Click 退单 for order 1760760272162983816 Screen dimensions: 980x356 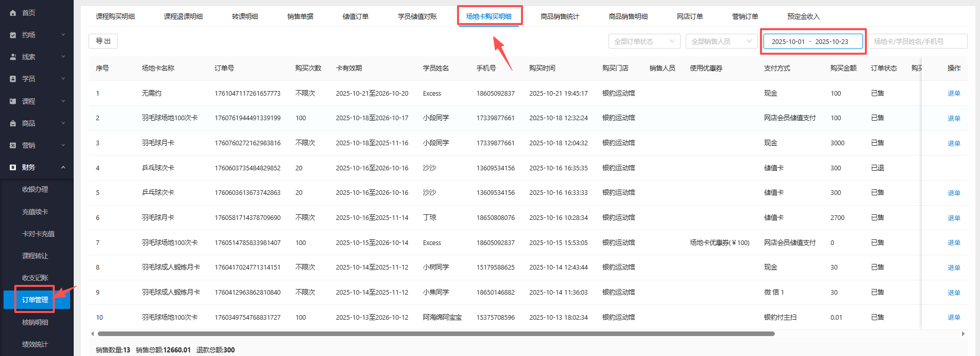pyautogui.click(x=954, y=143)
